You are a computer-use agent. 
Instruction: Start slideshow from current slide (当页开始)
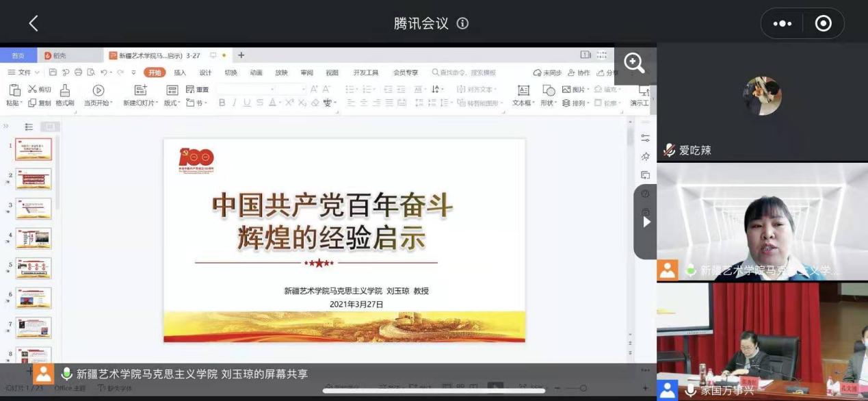click(98, 90)
